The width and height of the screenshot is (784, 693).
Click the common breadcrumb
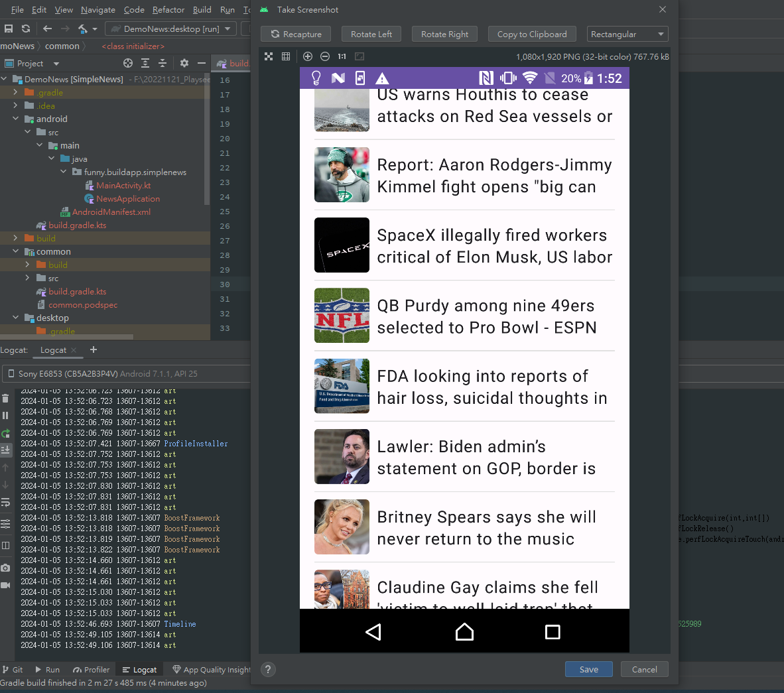[x=62, y=46]
